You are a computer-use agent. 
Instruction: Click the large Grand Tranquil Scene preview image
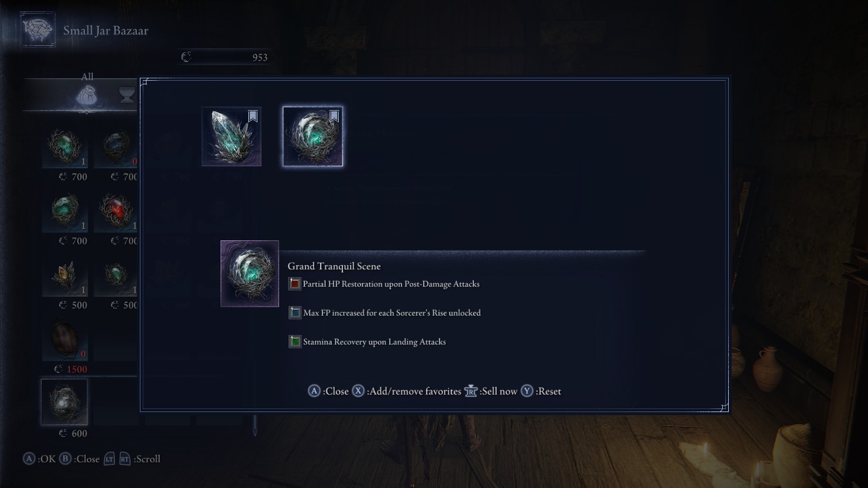250,274
